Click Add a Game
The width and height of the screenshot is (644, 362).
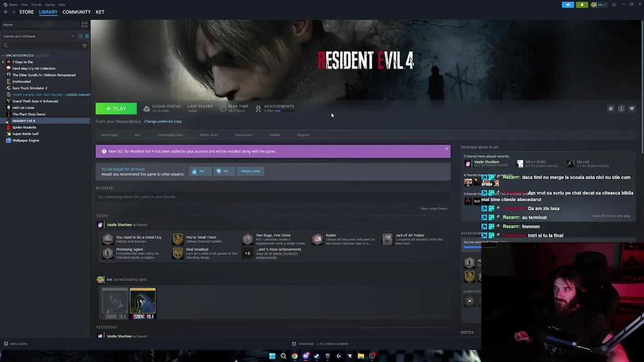15,344
